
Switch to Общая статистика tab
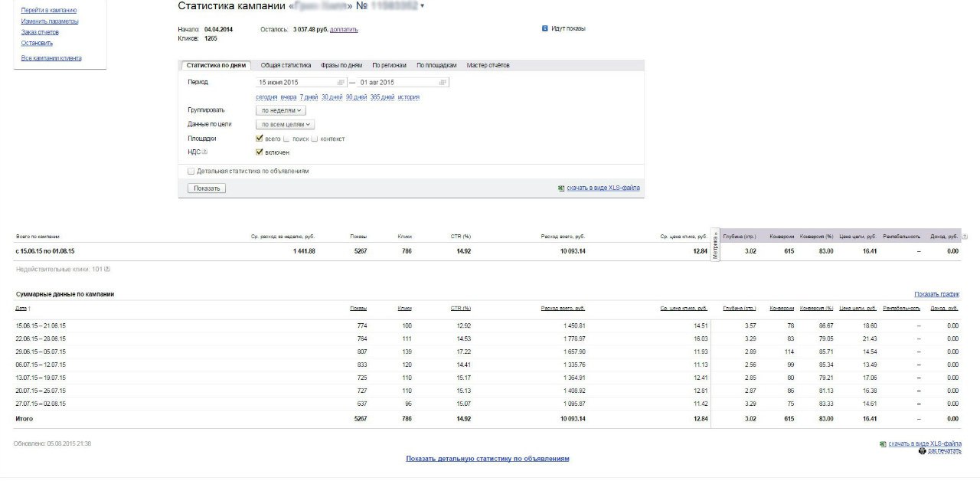coord(286,65)
